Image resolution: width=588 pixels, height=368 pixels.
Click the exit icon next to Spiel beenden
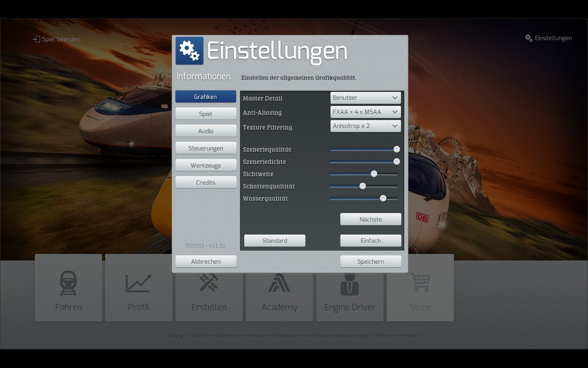click(x=36, y=39)
